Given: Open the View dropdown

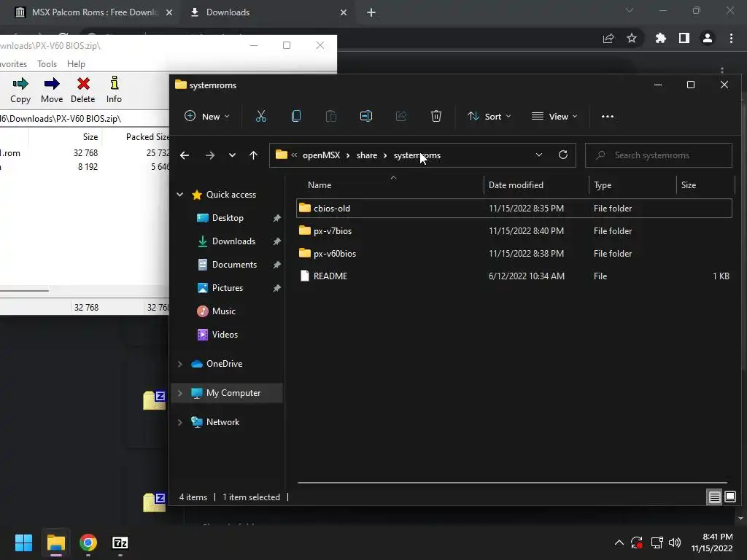Looking at the screenshot, I should (554, 116).
